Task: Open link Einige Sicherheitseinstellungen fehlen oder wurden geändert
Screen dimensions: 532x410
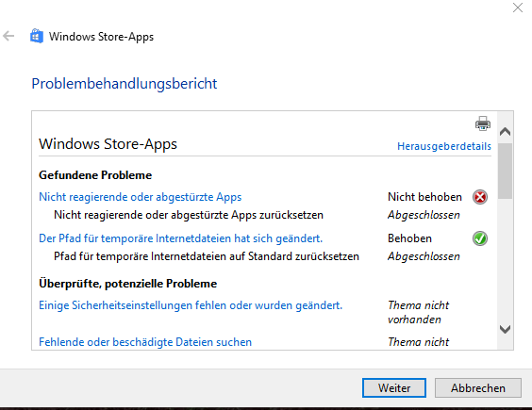Action: point(191,305)
